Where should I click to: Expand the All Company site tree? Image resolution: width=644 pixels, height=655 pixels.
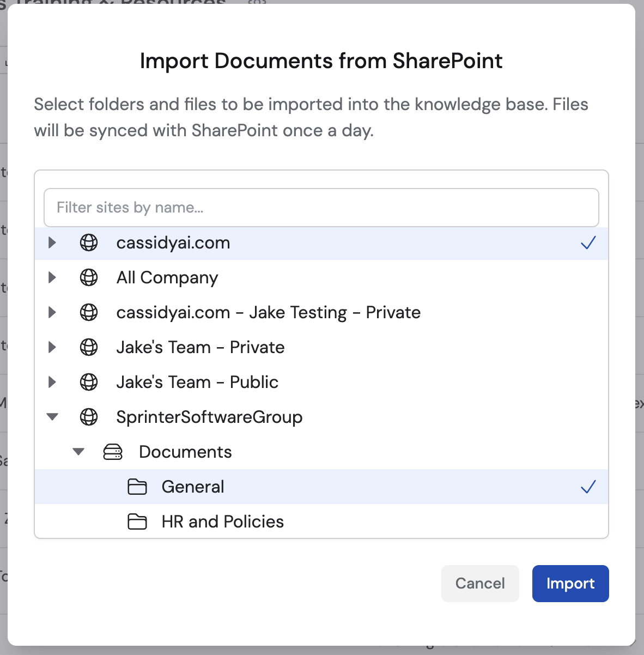coord(52,278)
